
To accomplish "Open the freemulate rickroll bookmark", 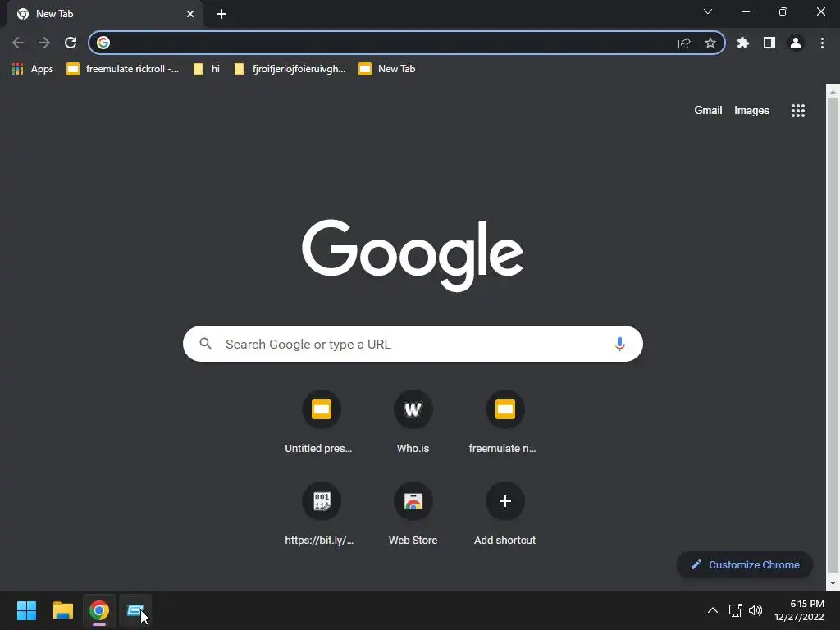I will click(123, 69).
